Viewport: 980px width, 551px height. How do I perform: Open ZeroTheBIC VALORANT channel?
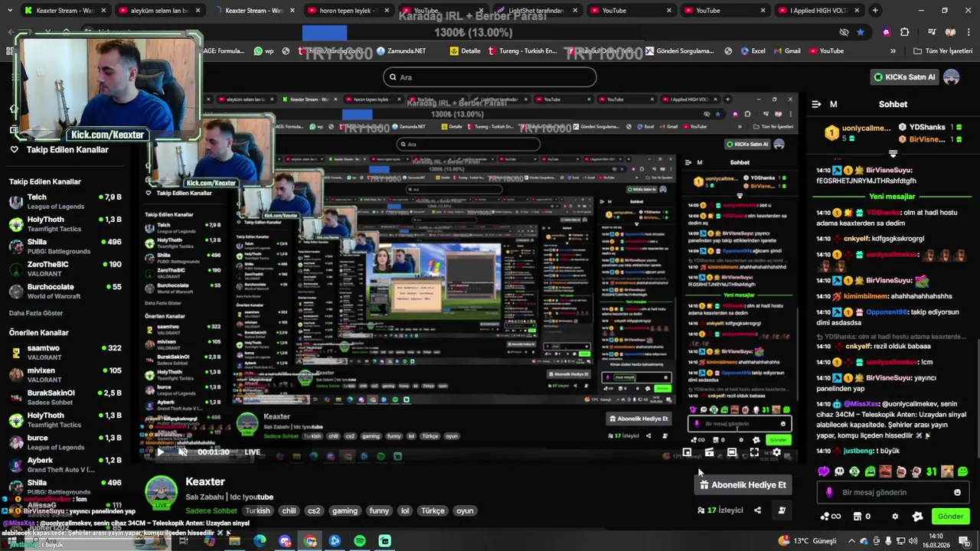coord(65,269)
